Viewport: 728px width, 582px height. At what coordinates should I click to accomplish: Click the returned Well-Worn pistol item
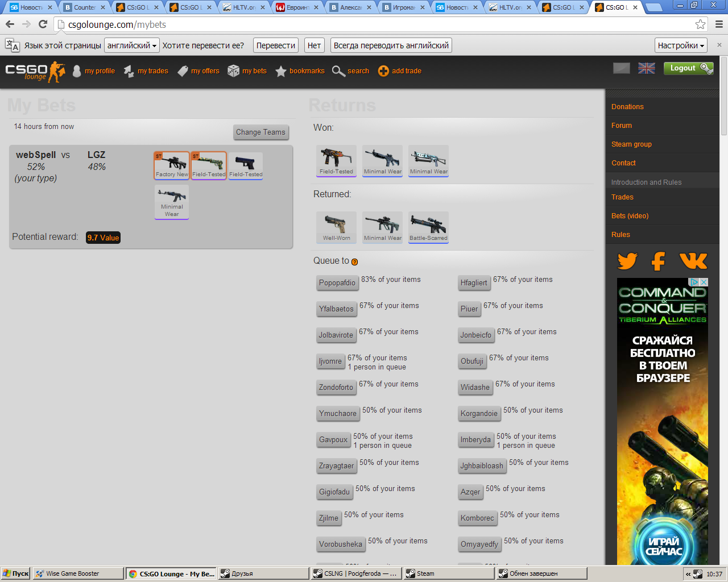point(336,227)
